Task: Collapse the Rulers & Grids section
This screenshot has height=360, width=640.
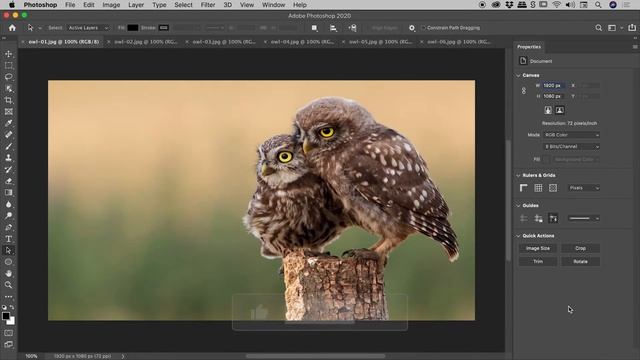Action: point(518,175)
